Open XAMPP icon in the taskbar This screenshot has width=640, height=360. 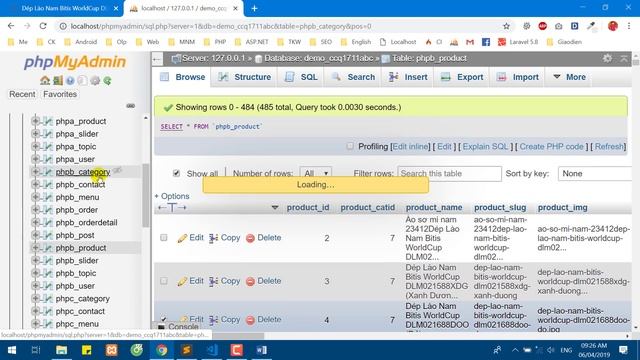pyautogui.click(x=111, y=350)
